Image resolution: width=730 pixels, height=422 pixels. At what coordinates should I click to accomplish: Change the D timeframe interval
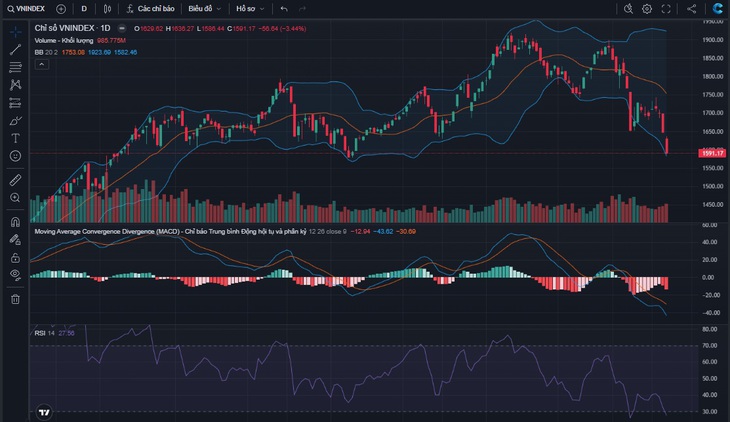coord(84,8)
